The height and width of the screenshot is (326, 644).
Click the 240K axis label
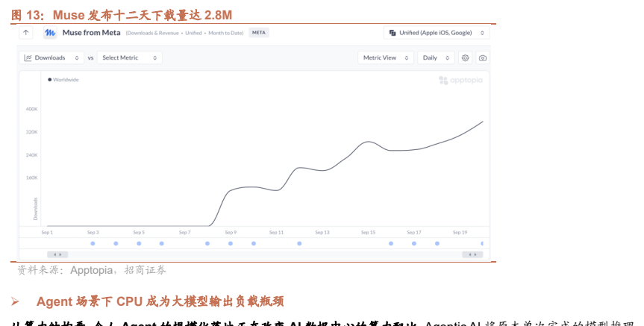click(31, 155)
